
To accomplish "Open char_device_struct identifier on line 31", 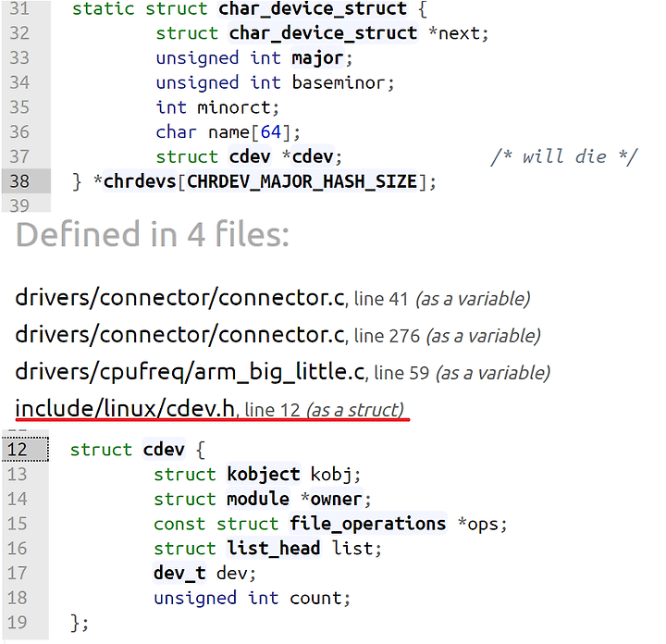I will coord(313,8).
